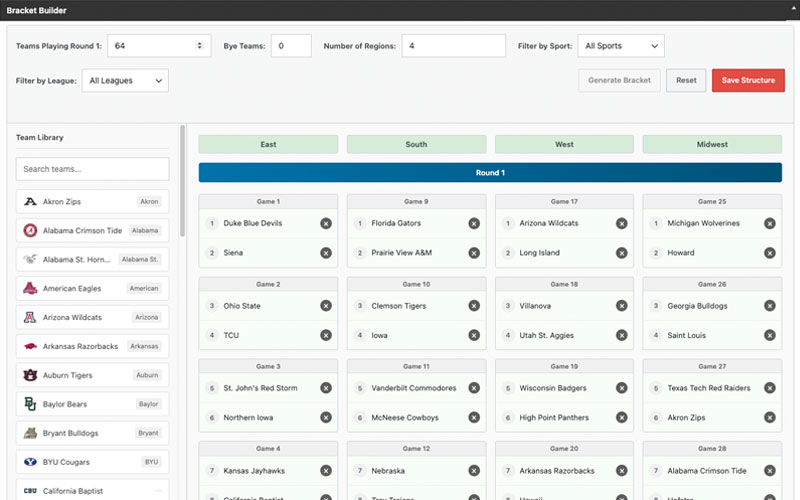
Task: Adjust Teams Playing Round 1 stepper arrows
Action: [199, 46]
